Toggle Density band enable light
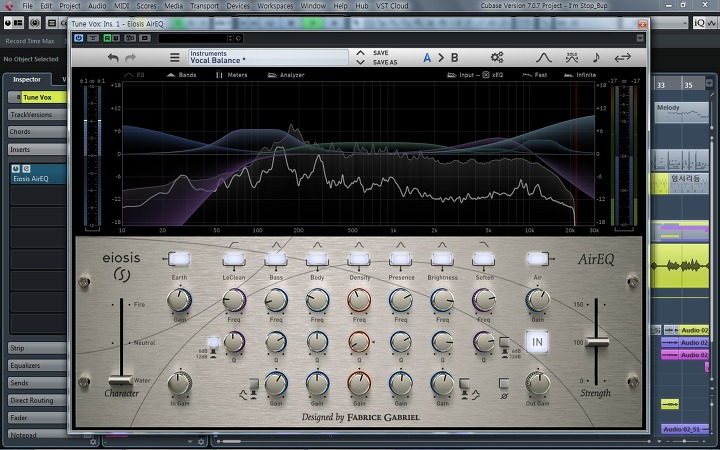720x450 pixels. [x=359, y=259]
